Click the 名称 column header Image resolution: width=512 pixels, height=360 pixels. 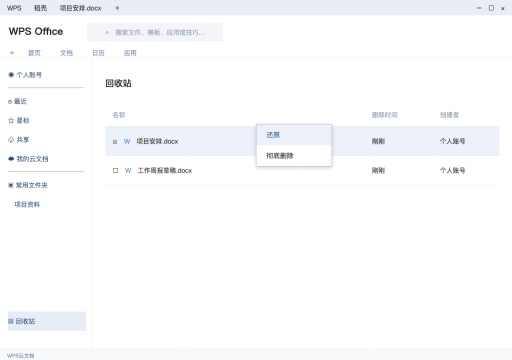119,115
